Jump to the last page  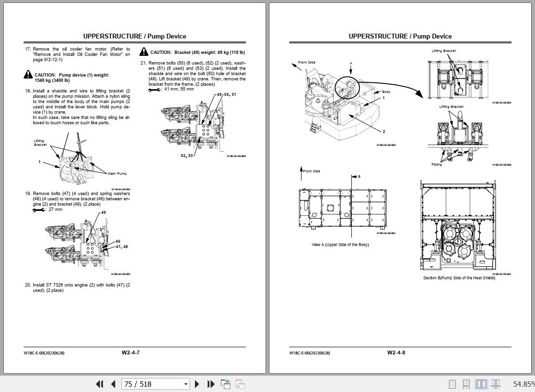pyautogui.click(x=211, y=384)
